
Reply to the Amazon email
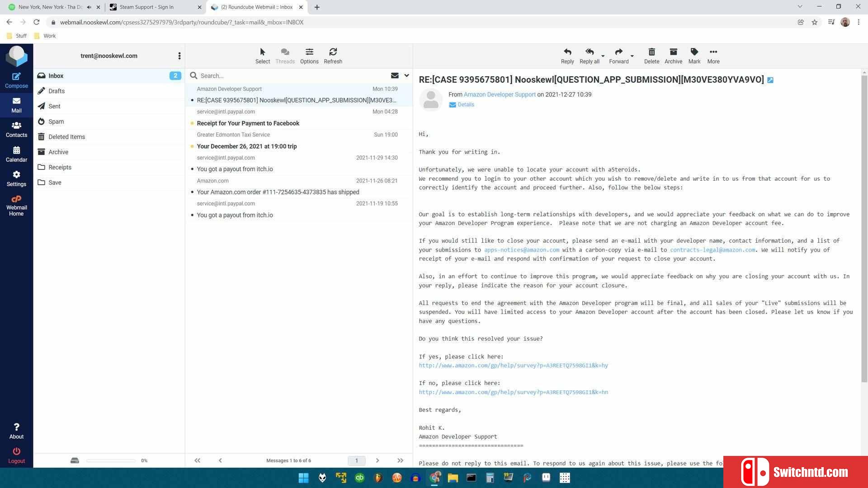[x=567, y=56]
